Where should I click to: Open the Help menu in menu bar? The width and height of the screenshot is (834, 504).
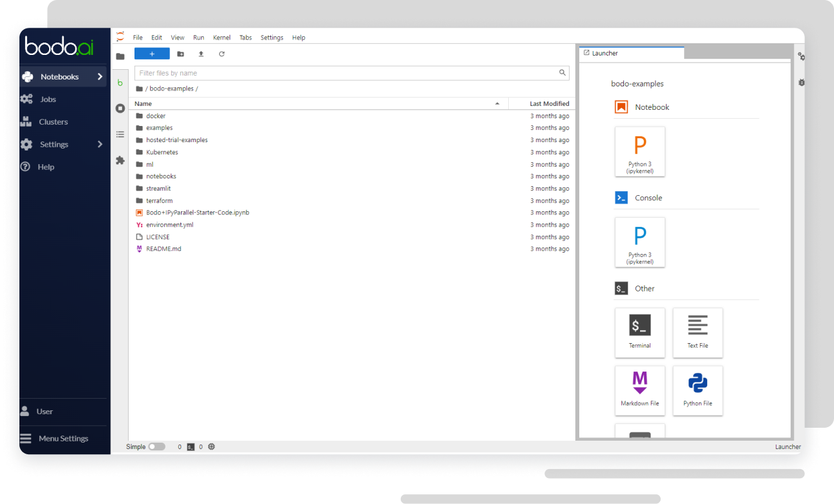click(299, 37)
